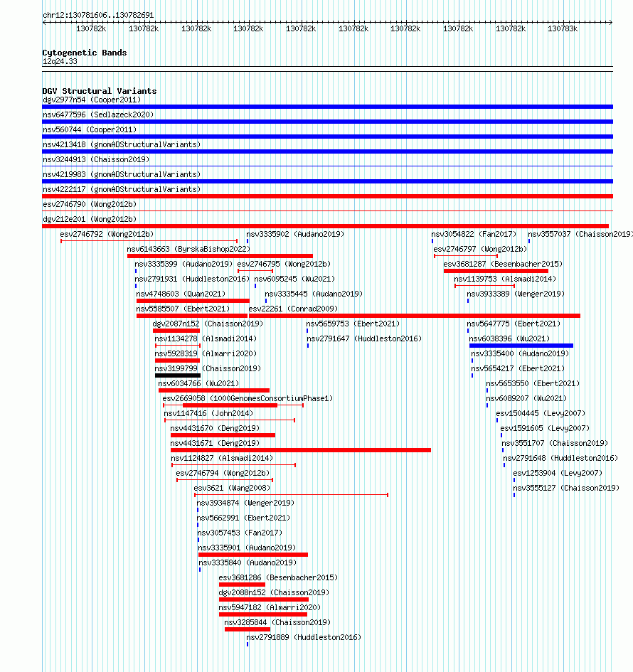This screenshot has height=672, width=633.
Task: Select the 12q24.33 band label
Action: pyautogui.click(x=60, y=61)
